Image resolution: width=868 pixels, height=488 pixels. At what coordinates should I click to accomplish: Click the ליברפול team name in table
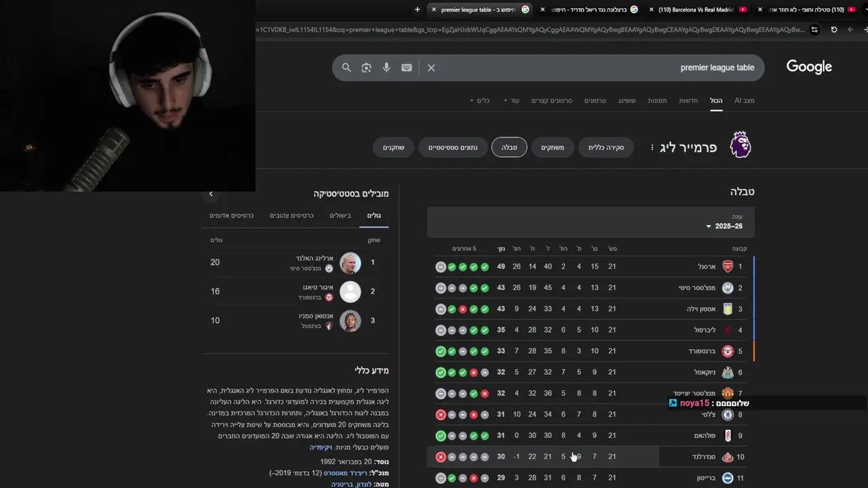click(x=705, y=330)
